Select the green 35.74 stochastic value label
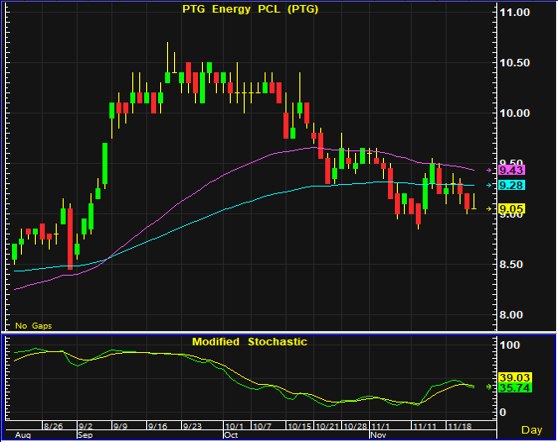The height and width of the screenshot is (442, 558). coord(515,388)
